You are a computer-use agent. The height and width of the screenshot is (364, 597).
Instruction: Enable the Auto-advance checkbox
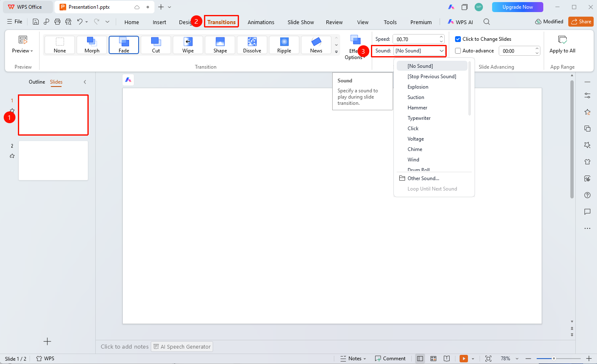pyautogui.click(x=458, y=51)
